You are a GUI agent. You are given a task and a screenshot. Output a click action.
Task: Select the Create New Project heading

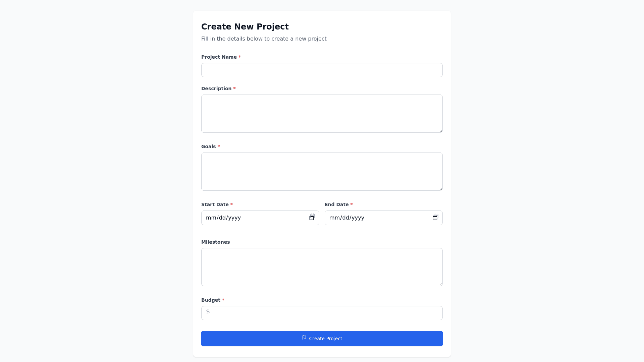point(245,26)
